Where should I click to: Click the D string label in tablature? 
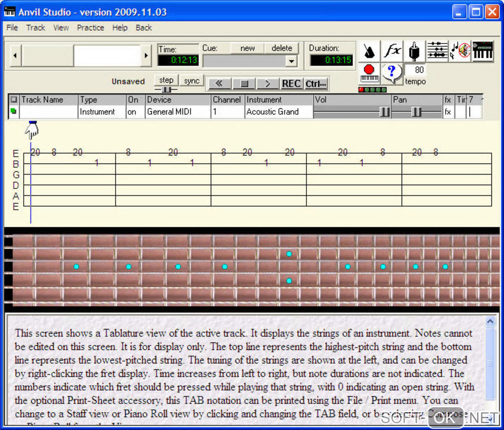coord(16,185)
